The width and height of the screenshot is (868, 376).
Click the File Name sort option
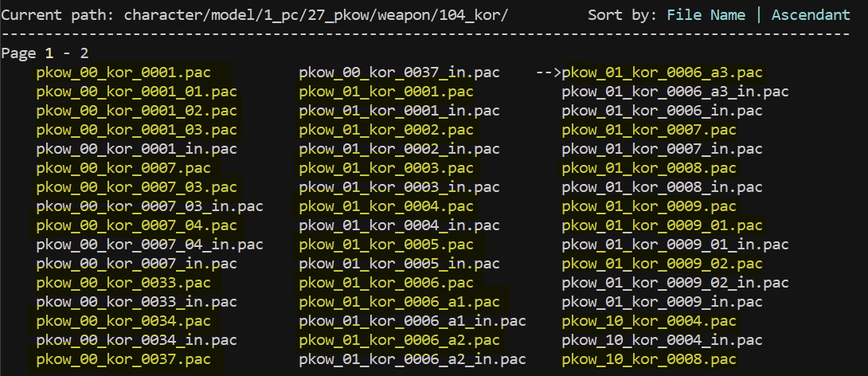click(x=706, y=15)
